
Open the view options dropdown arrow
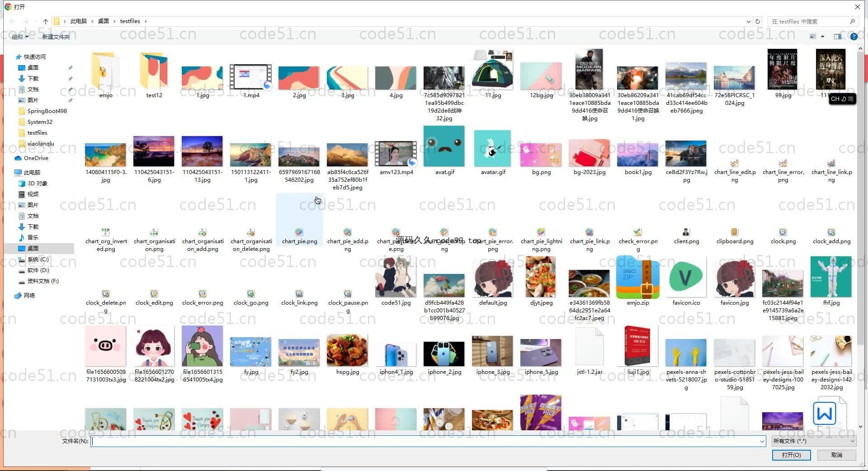[822, 37]
